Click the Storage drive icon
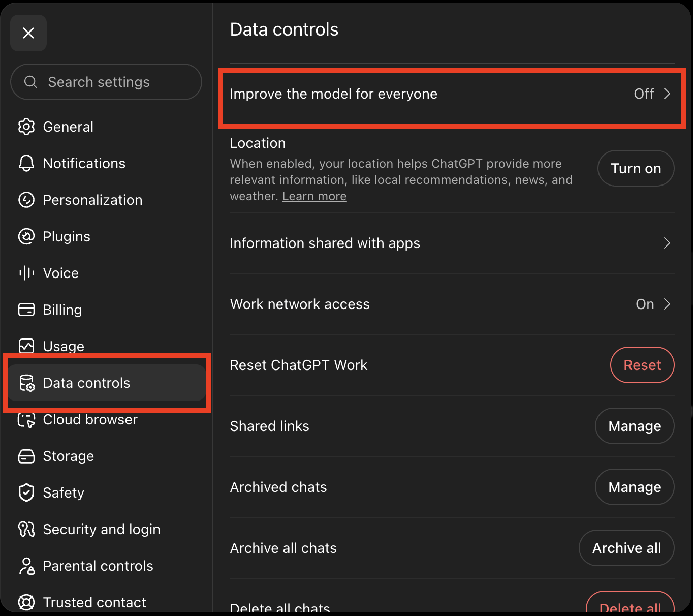 tap(26, 456)
